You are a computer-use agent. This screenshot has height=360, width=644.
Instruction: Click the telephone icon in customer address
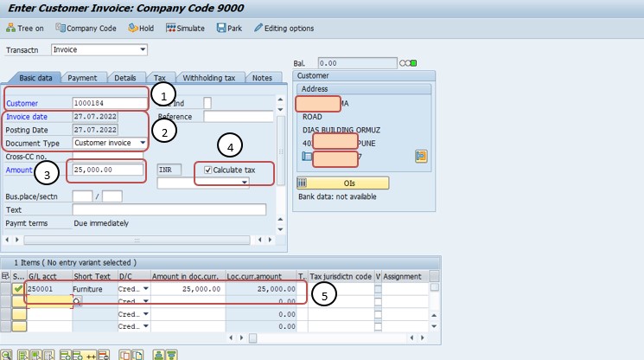coord(307,156)
